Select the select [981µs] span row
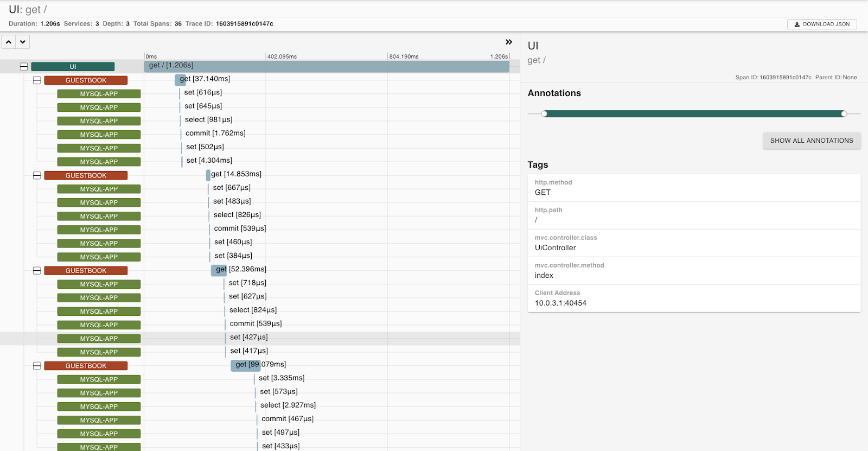 click(x=208, y=120)
